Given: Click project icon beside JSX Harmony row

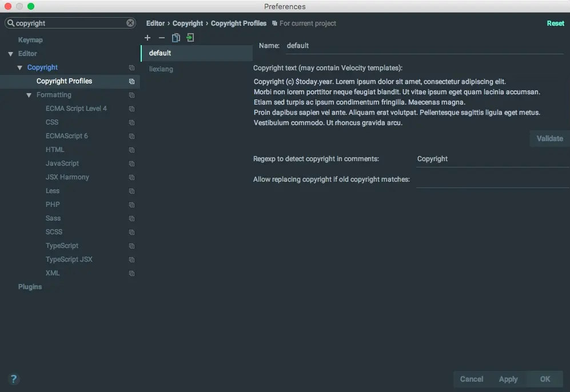Looking at the screenshot, I should (131, 178).
